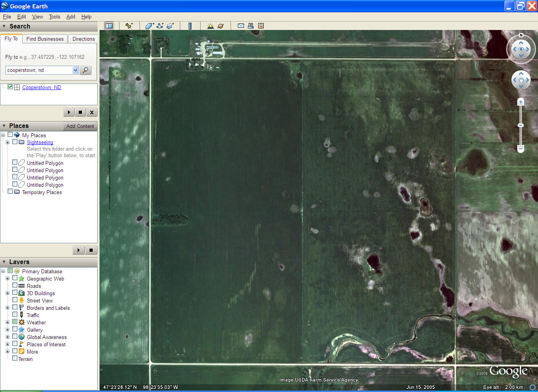Select the Fly To tab
Image resolution: width=538 pixels, height=392 pixels.
coord(11,38)
